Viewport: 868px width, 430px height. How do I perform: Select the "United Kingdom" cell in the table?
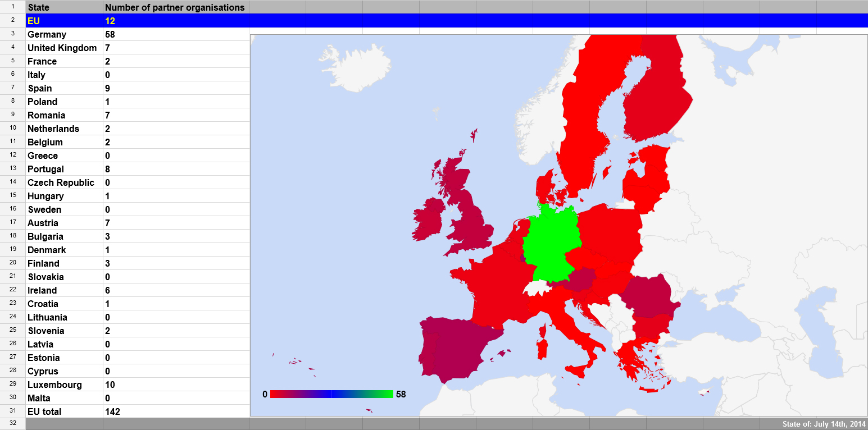(64, 48)
